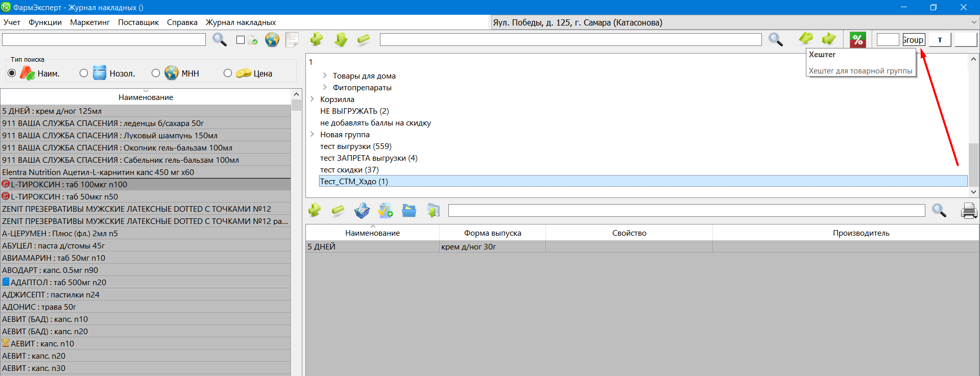Click the printer icon
Screen dimensions: 980x376
(969, 211)
